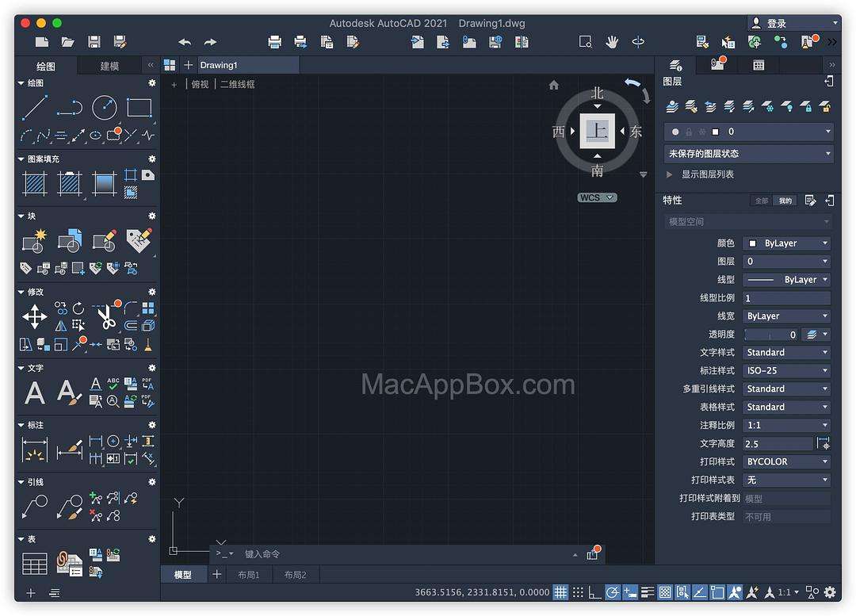Image resolution: width=856 pixels, height=616 pixels.
Task: Adjust the 透明度 transparency slider
Action: click(771, 335)
